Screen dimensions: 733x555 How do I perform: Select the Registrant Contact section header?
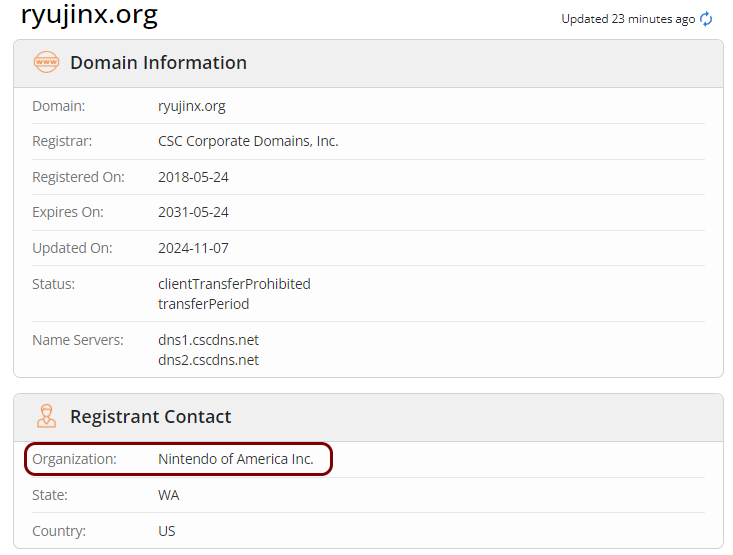150,417
